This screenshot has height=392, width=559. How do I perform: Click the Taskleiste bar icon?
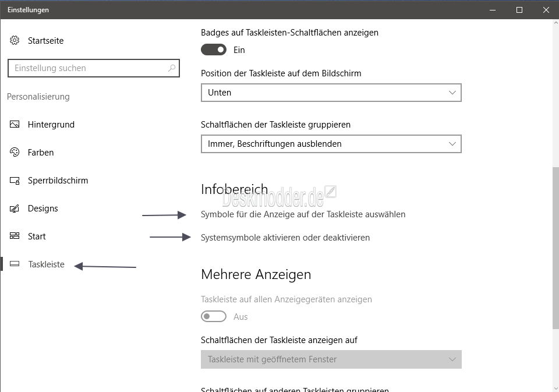click(15, 264)
